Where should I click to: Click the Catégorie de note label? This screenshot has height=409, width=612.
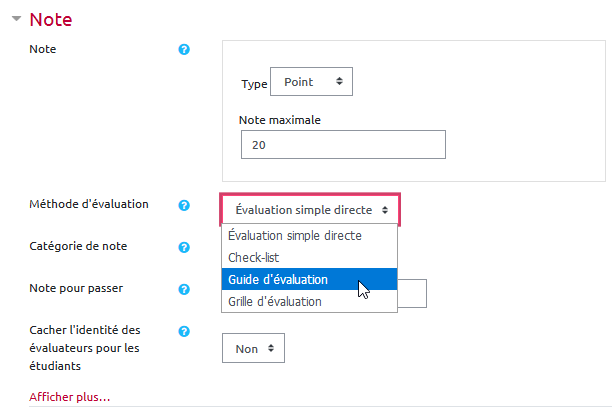pos(78,246)
